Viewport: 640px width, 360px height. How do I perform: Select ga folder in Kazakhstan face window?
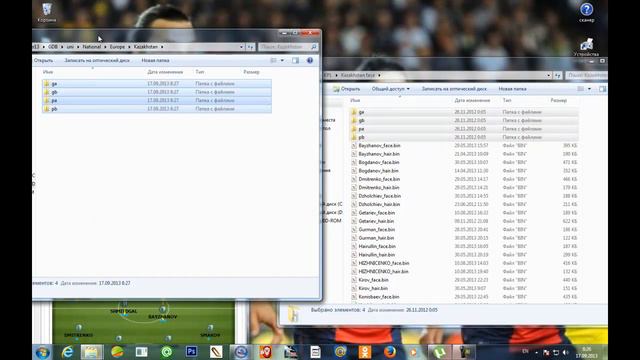coord(464,112)
